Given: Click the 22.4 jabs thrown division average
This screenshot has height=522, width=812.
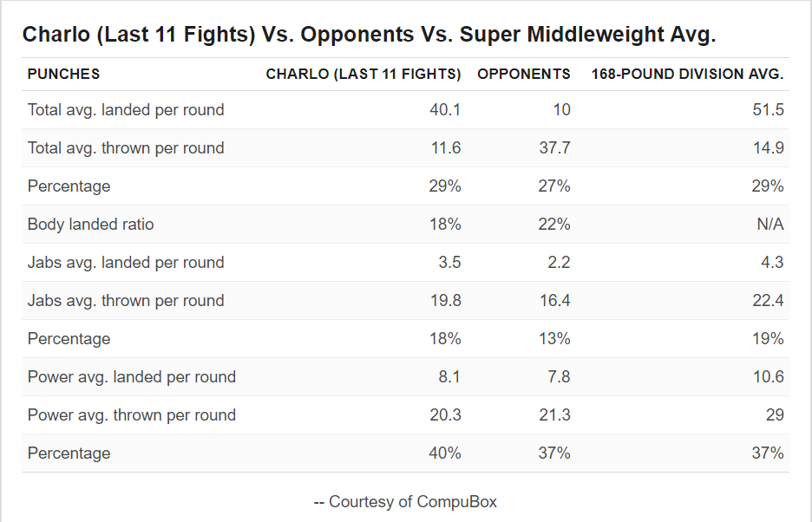Looking at the screenshot, I should click(x=768, y=301).
